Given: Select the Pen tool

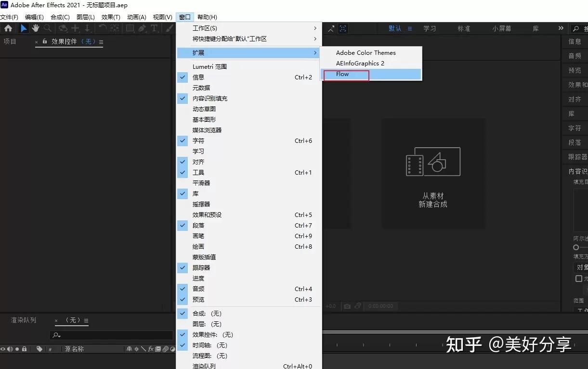Looking at the screenshot, I should tap(141, 28).
